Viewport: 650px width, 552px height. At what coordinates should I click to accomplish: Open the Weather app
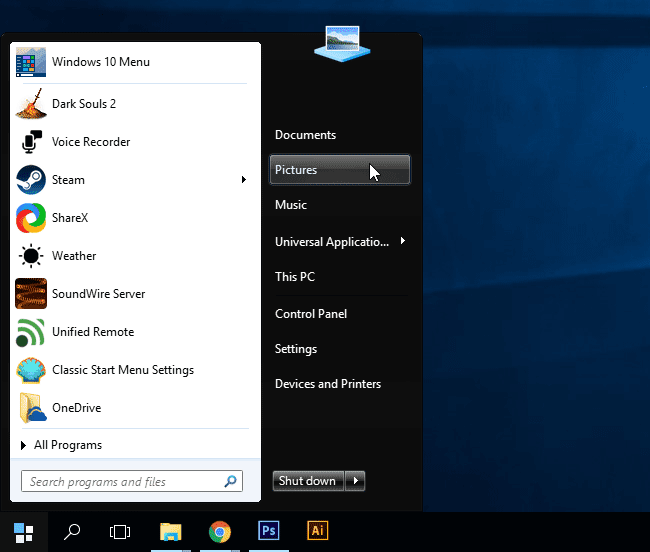tap(74, 256)
